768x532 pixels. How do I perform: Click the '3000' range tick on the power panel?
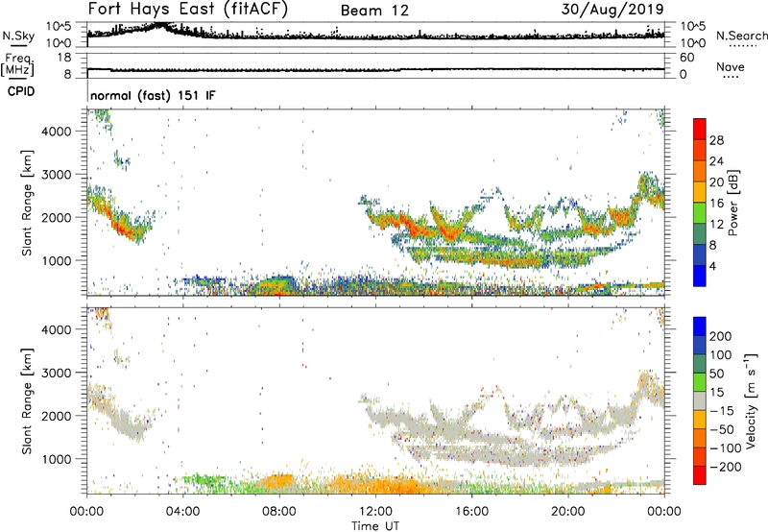[56, 175]
